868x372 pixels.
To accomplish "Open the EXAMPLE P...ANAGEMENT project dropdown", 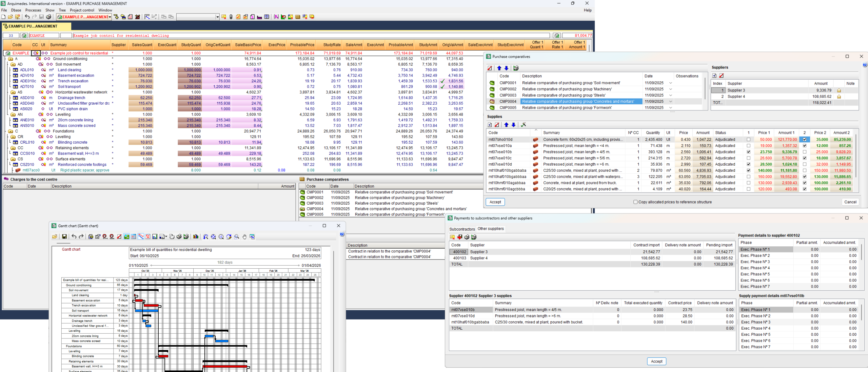I will tap(110, 17).
